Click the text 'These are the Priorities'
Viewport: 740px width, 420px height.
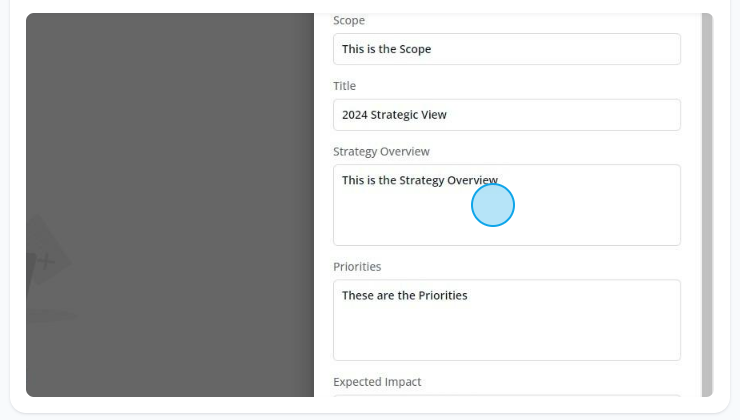point(404,295)
